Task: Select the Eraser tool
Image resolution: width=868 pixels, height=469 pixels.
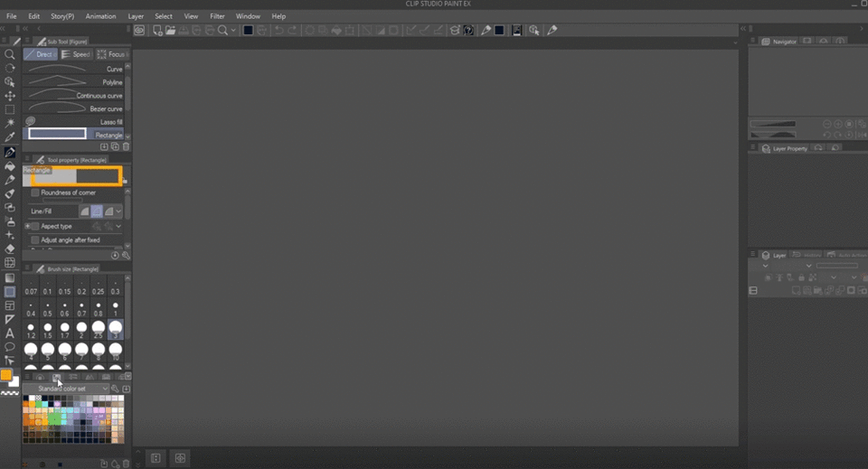Action: [x=9, y=249]
